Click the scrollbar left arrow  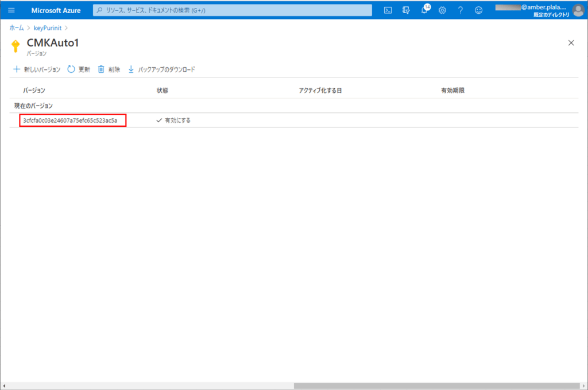coord(4,386)
